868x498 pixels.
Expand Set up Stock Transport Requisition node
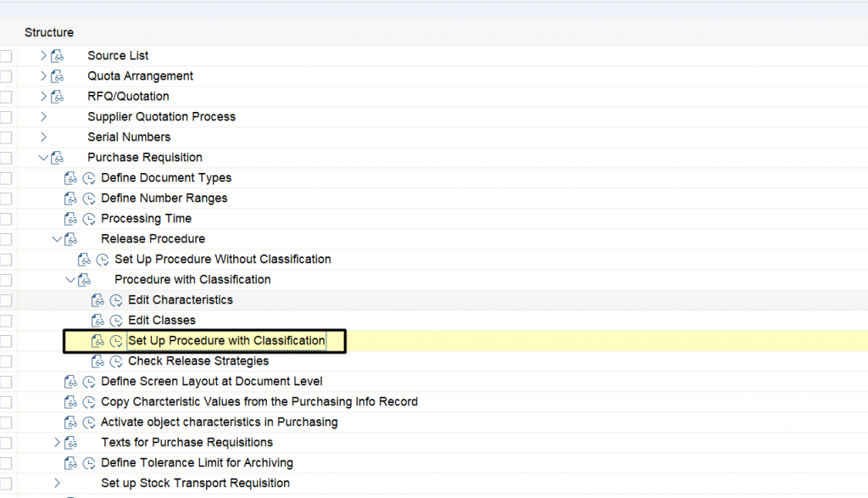(x=57, y=483)
